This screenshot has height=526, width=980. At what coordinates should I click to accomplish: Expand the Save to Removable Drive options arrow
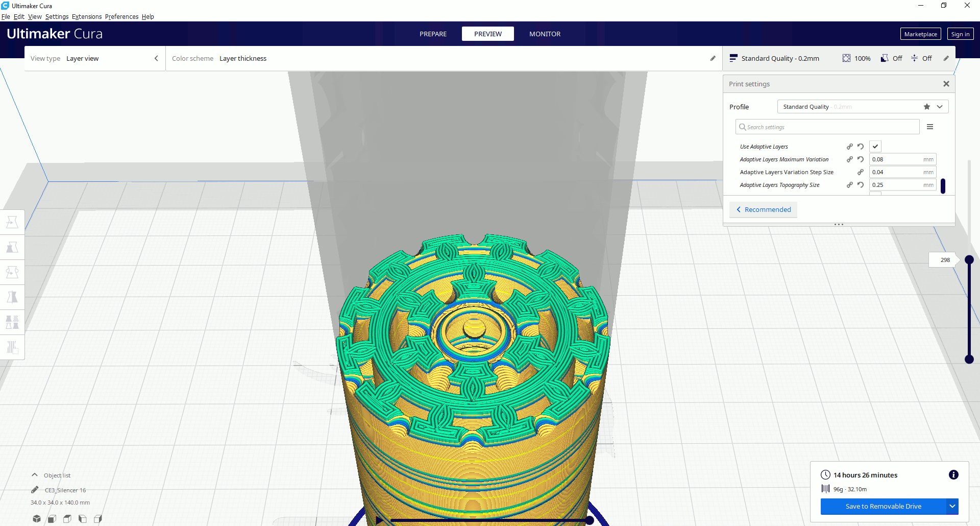(x=952, y=507)
